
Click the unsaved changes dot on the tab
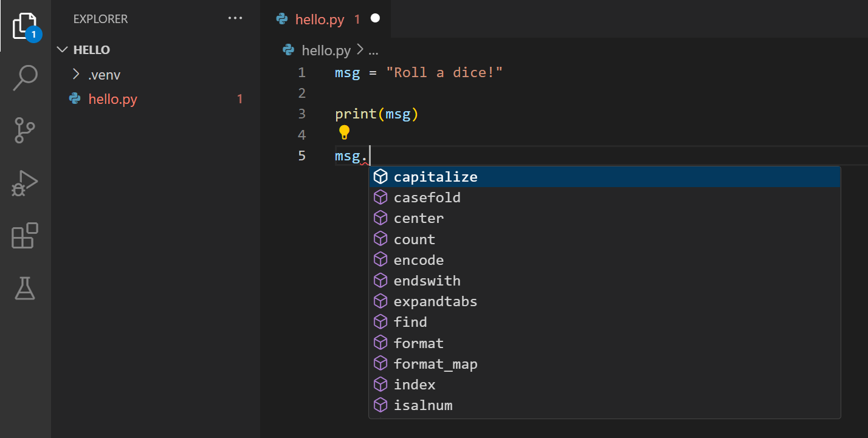click(375, 18)
